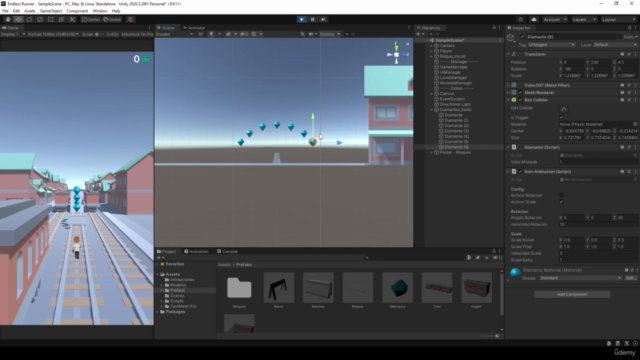640x360 pixels.
Task: Collapse the Transform component
Action: tap(508, 54)
